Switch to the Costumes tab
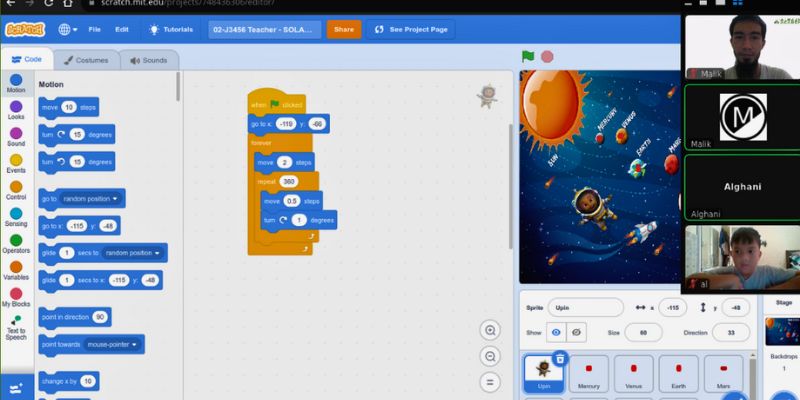 tap(85, 60)
